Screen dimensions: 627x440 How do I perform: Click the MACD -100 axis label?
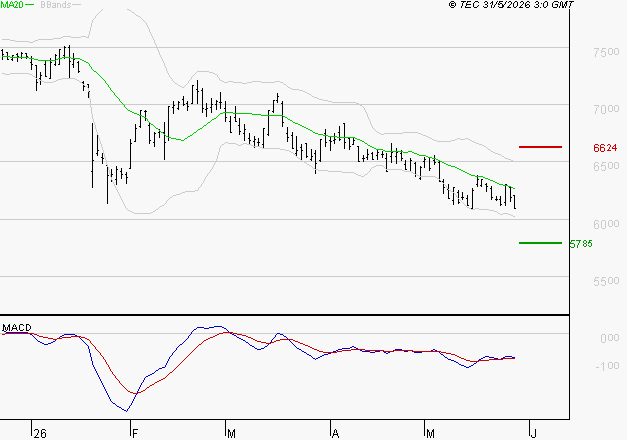tap(607, 366)
